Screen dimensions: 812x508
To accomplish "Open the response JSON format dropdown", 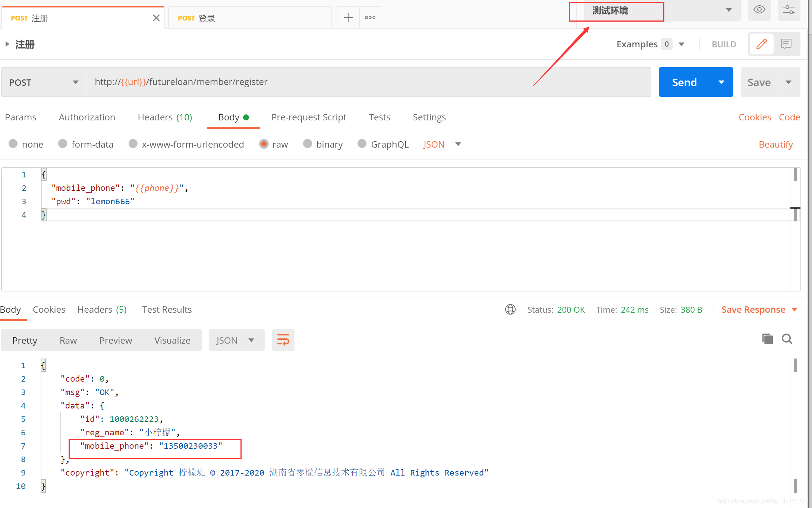I will (x=237, y=340).
